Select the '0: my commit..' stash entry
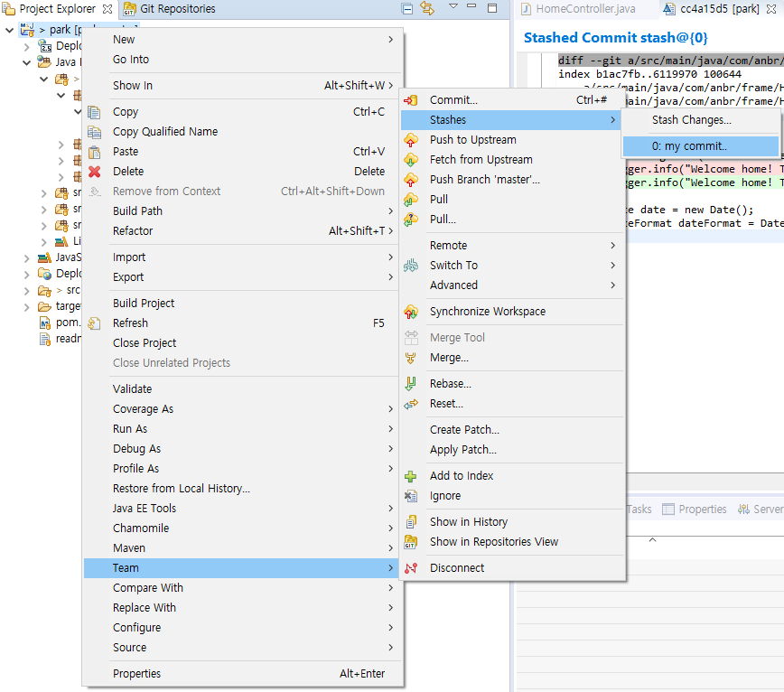This screenshot has width=784, height=692. [700, 146]
